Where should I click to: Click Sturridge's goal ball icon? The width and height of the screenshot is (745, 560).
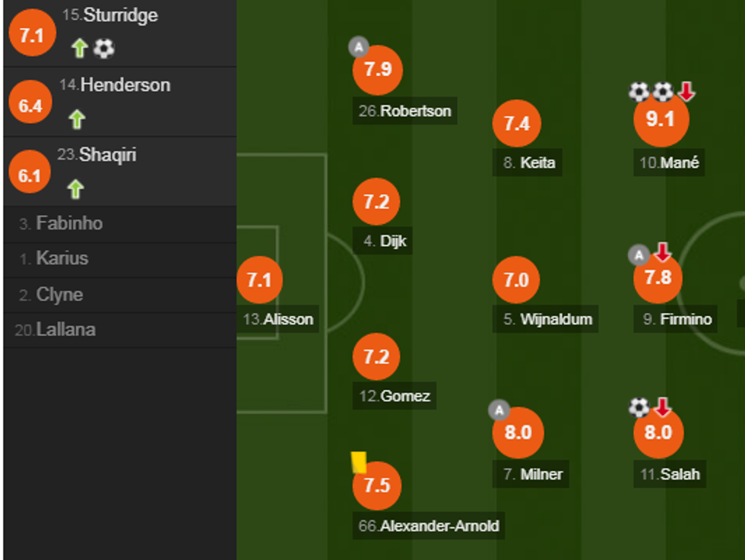point(104,49)
